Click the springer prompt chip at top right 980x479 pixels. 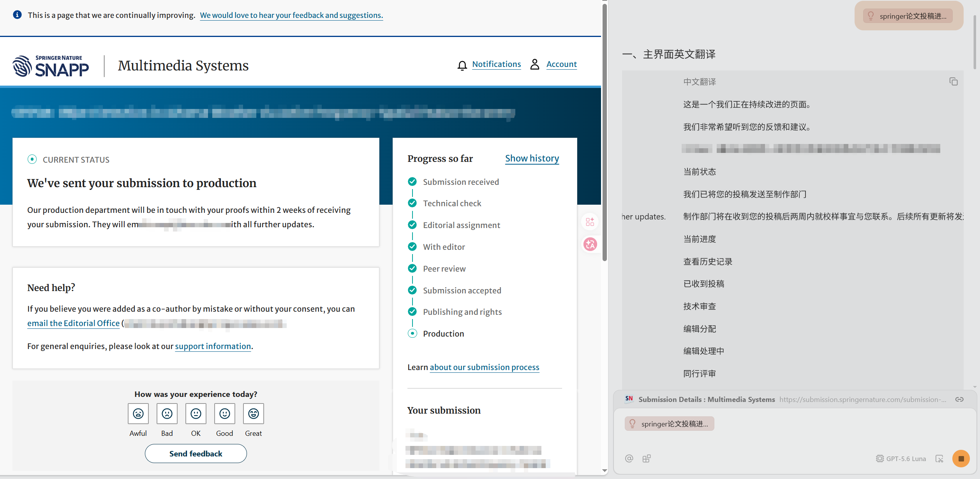(909, 16)
